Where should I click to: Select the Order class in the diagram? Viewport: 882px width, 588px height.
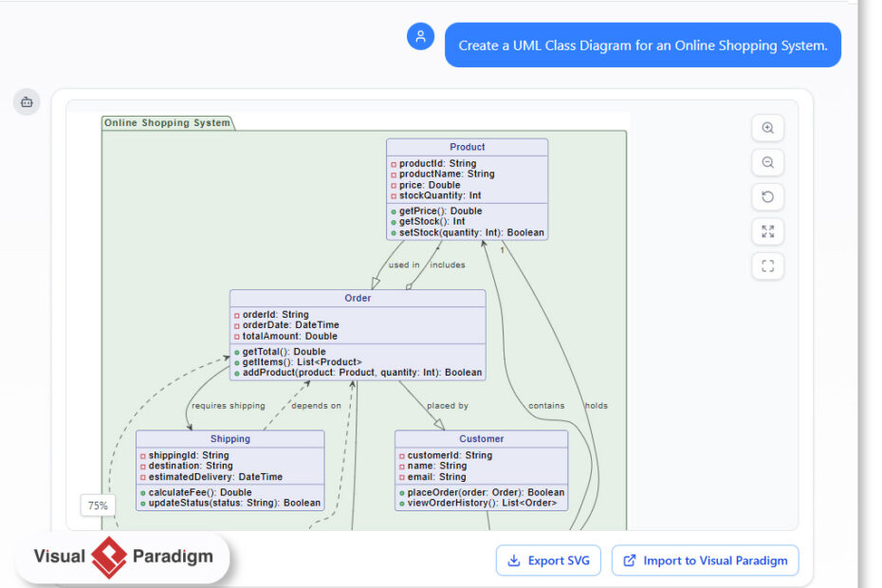coord(358,298)
